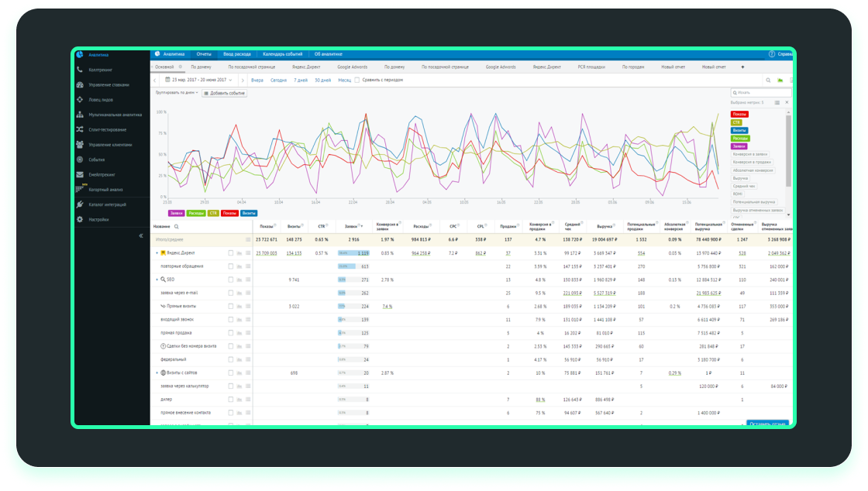This screenshot has width=868, height=491.
Task: Click the Каталог интеграций plug icon
Action: (80, 204)
